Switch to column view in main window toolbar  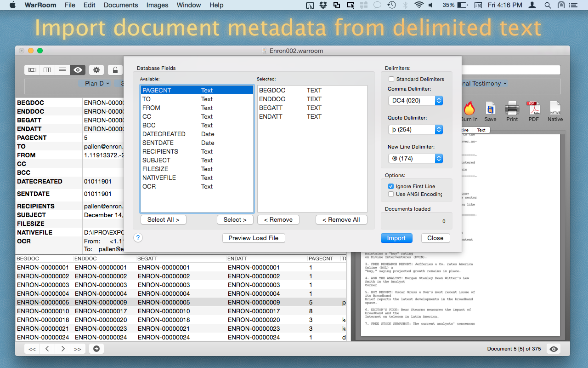tap(47, 70)
